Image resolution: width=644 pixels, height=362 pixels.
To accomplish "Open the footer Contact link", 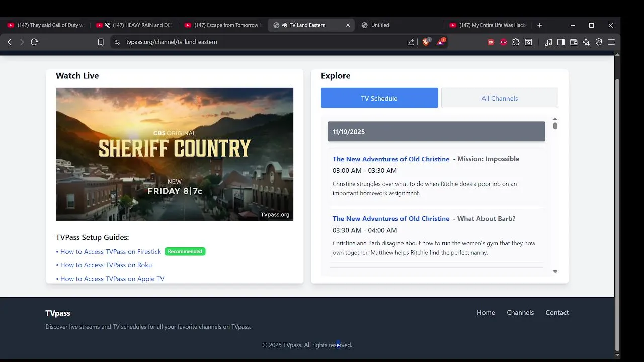I will tap(557, 313).
